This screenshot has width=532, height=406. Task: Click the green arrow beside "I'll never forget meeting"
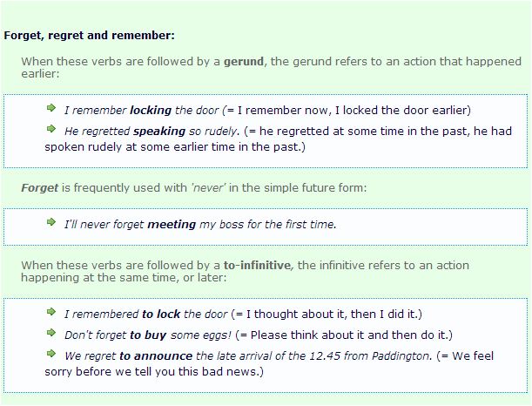pyautogui.click(x=51, y=223)
